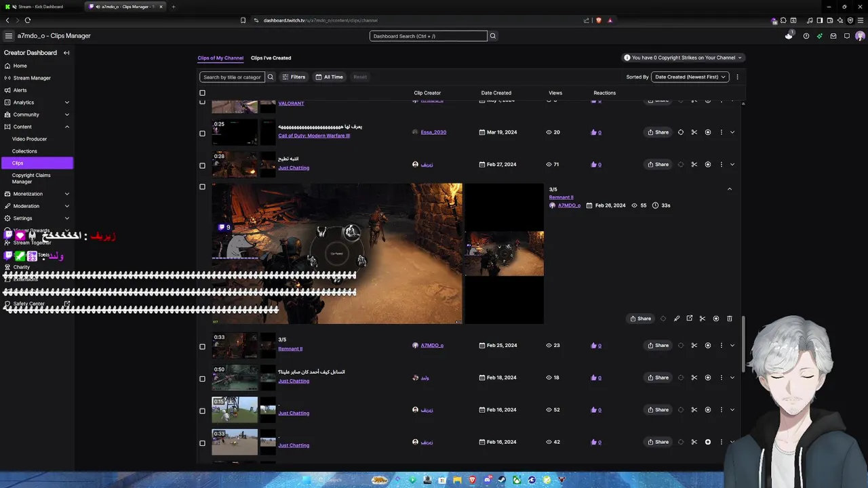Open the All Time date range

[x=330, y=77]
